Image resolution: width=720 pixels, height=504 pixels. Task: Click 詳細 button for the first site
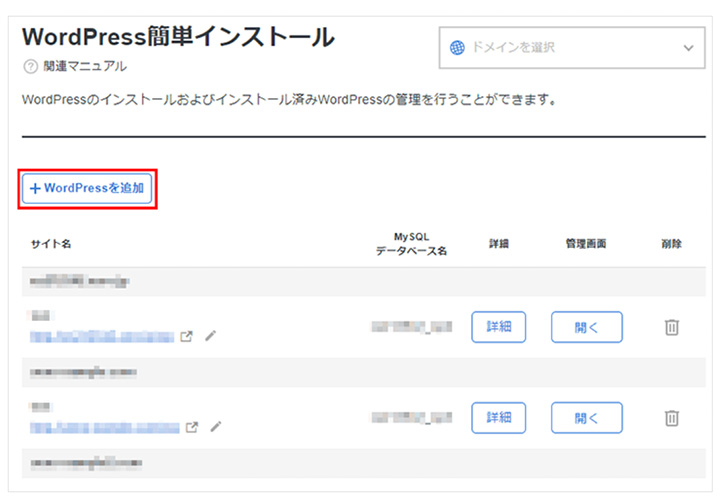pos(499,327)
